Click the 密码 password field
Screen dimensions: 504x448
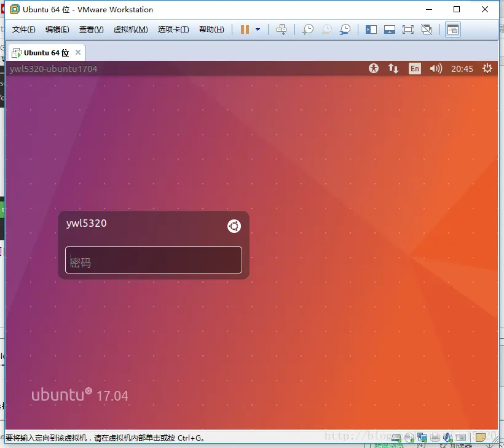click(154, 260)
